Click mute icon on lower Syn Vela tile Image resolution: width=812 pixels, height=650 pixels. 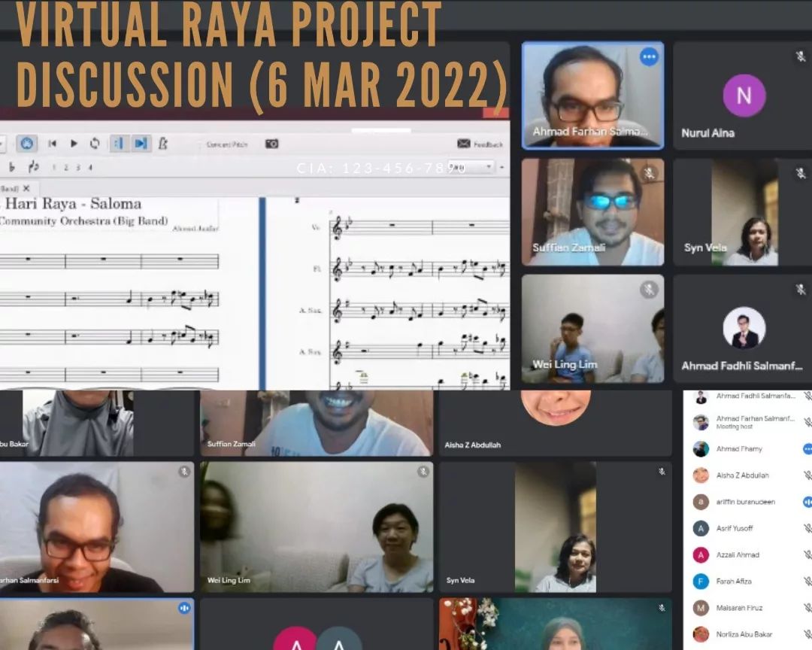coord(662,472)
